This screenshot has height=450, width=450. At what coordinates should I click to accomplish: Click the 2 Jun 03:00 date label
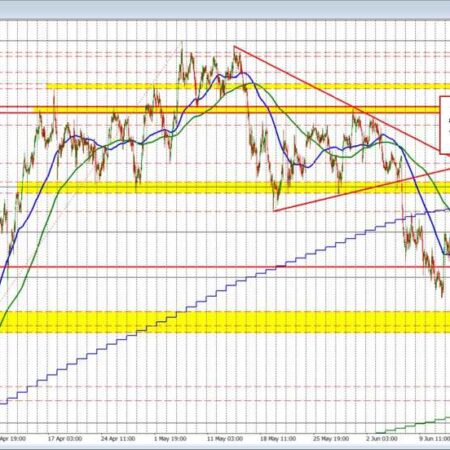(x=382, y=439)
